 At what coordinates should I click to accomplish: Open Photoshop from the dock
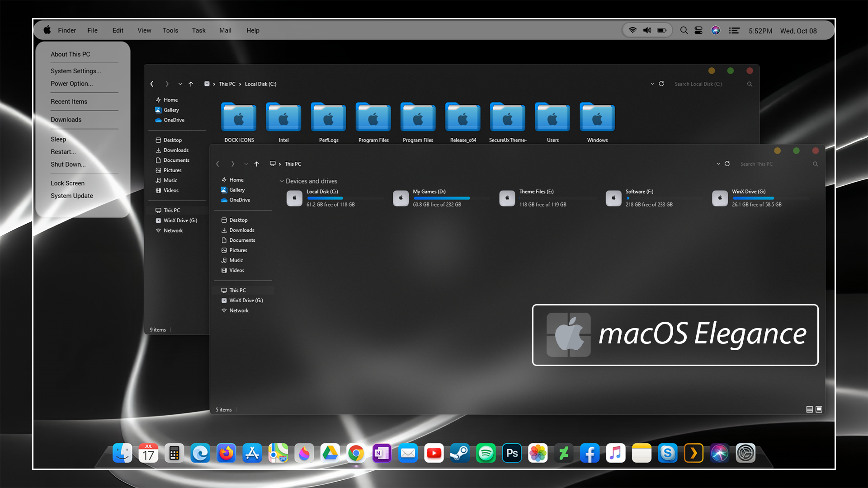pos(512,453)
